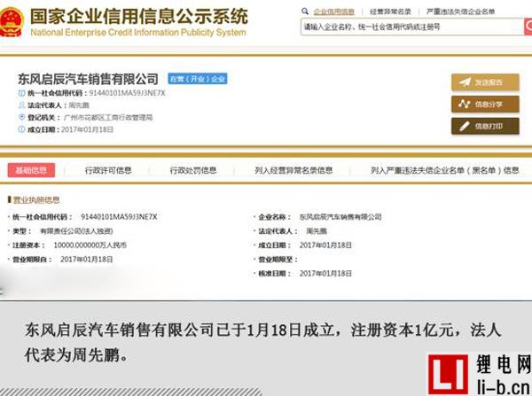
Task: Click the 信息分享 button
Action: coord(485,104)
